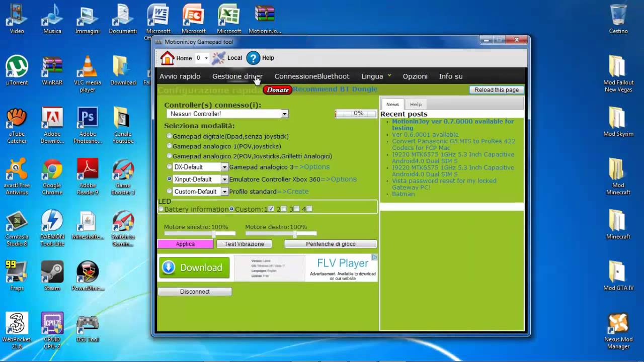Open the WinRAR desktop shortcut

52,70
